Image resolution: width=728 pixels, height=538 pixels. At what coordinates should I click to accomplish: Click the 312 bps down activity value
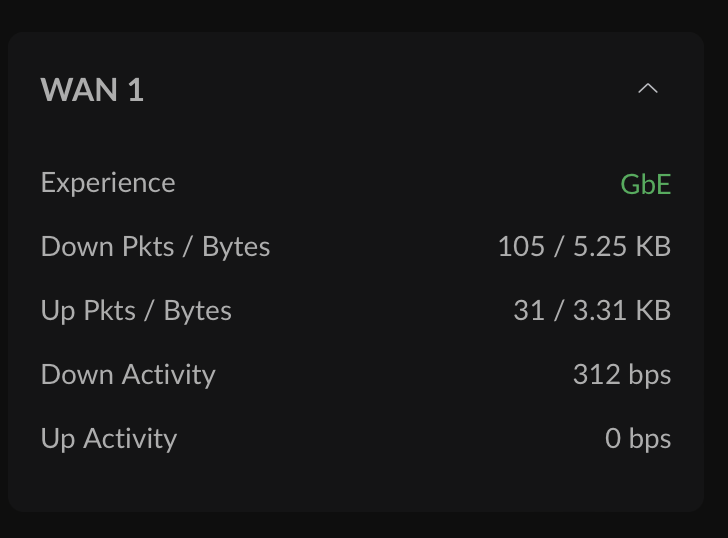[x=622, y=375]
